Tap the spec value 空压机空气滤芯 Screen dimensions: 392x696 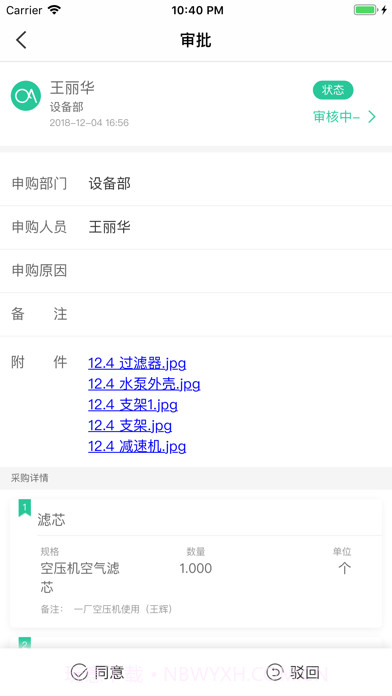pyautogui.click(x=80, y=578)
